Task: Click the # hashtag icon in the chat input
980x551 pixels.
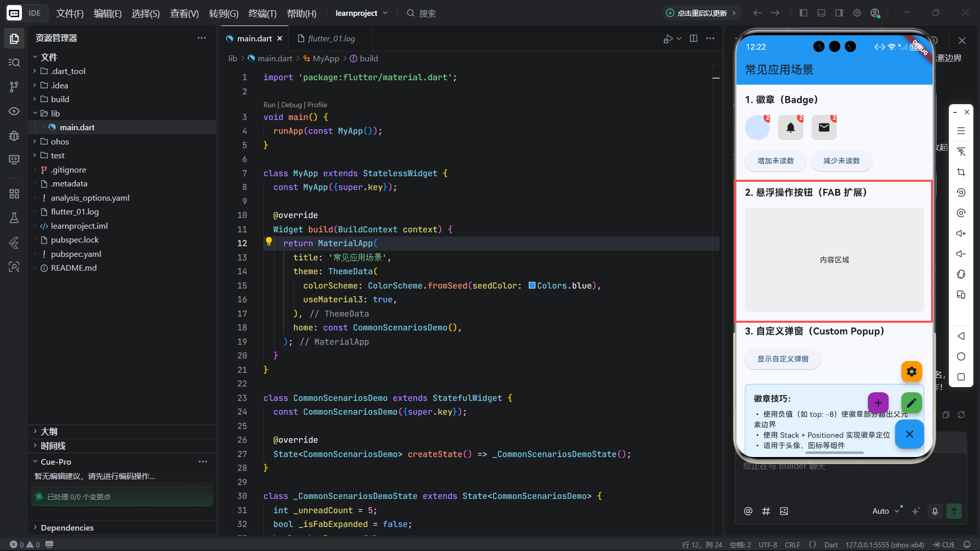Action: point(766,511)
